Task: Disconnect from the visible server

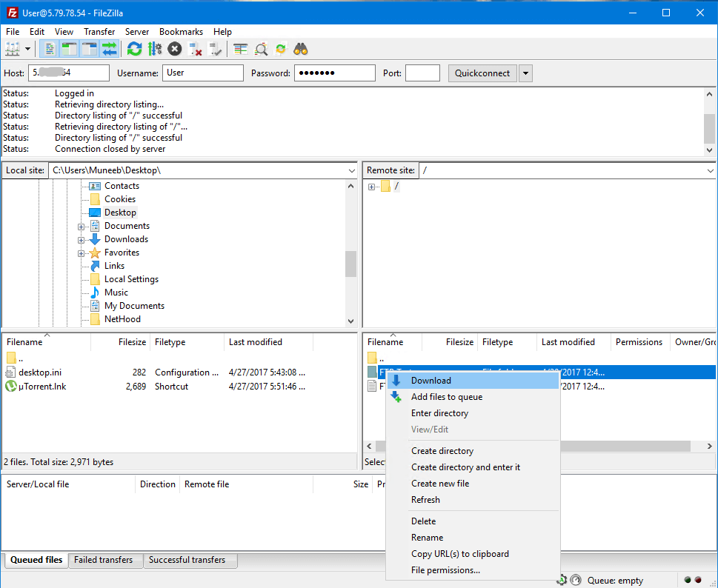Action: 195,48
